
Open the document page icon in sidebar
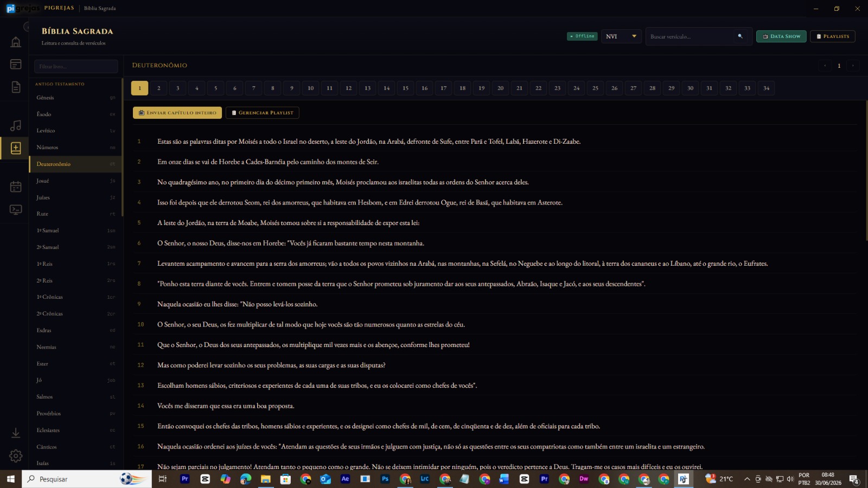point(16,87)
